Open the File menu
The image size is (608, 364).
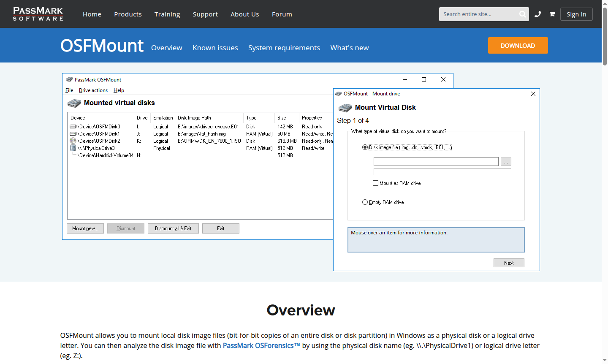[69, 90]
